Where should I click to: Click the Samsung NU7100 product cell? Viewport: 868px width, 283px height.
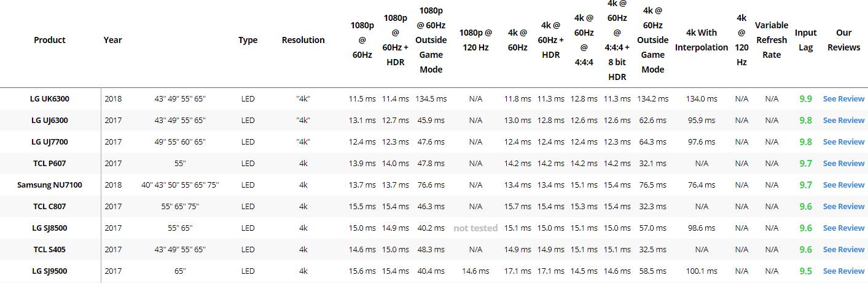click(x=50, y=185)
